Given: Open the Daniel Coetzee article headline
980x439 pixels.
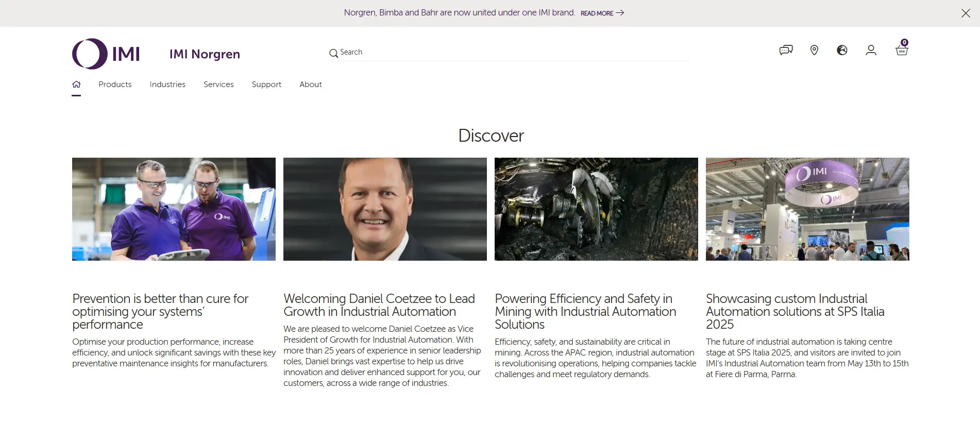Looking at the screenshot, I should click(x=379, y=305).
